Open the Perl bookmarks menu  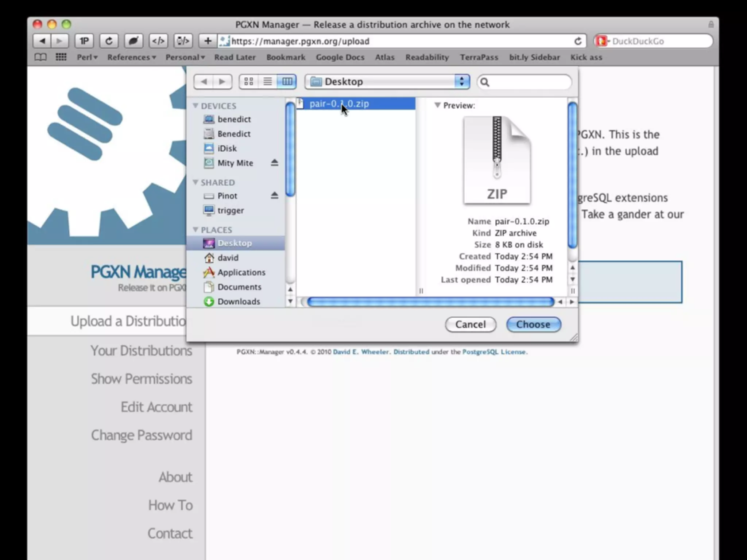coord(87,57)
